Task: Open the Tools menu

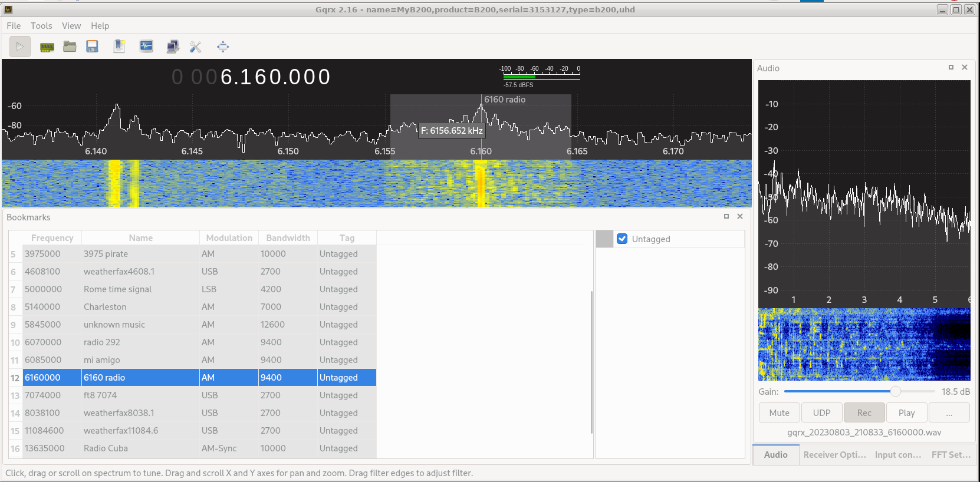Action: [41, 26]
